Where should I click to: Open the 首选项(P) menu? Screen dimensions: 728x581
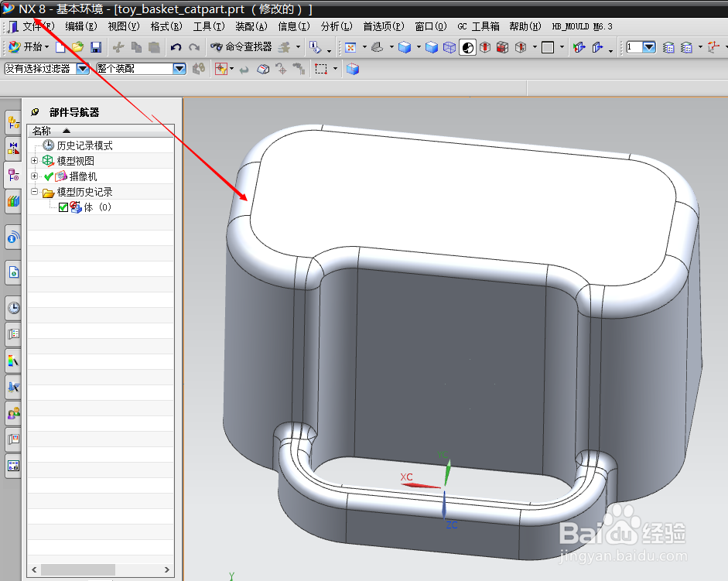(384, 26)
